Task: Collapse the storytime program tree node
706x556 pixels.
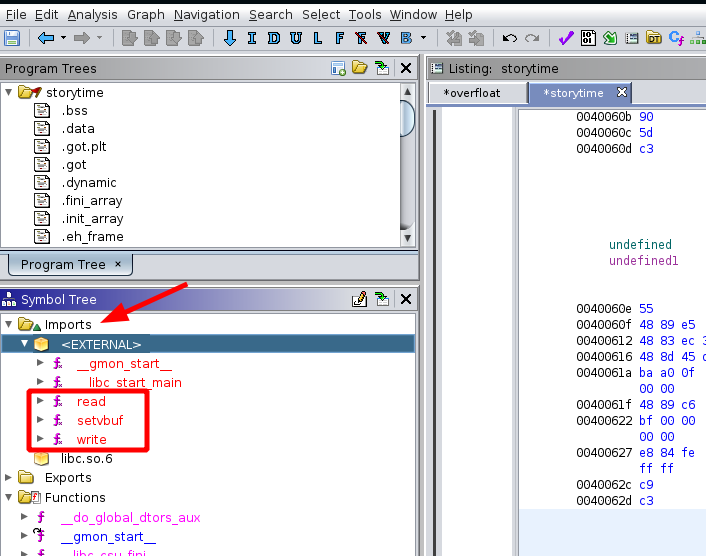Action: (9, 92)
